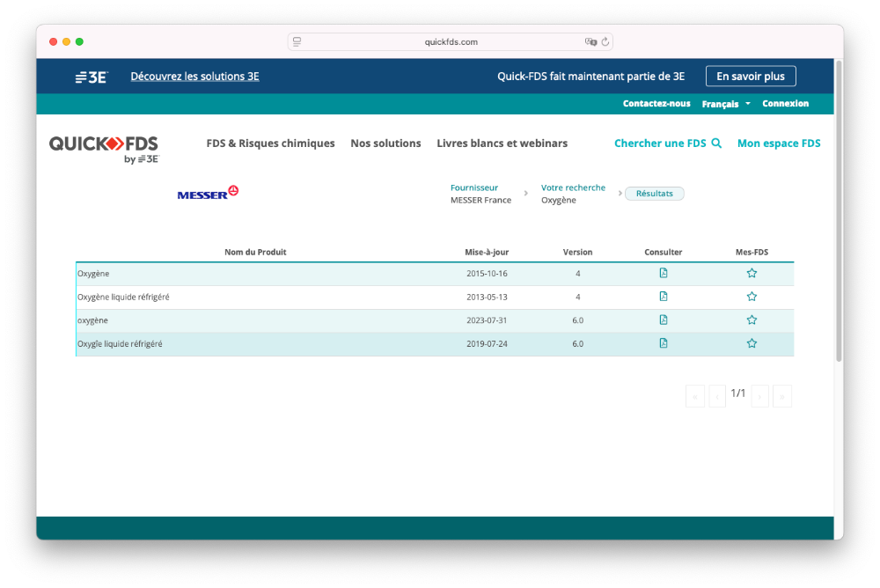Follow the Découvrez les solutions 3E link

click(194, 77)
